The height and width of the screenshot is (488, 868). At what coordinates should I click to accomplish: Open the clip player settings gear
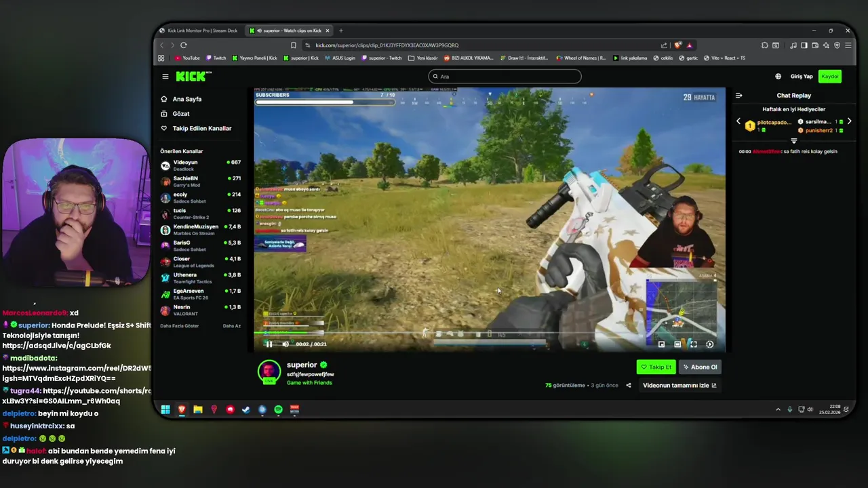(x=709, y=344)
